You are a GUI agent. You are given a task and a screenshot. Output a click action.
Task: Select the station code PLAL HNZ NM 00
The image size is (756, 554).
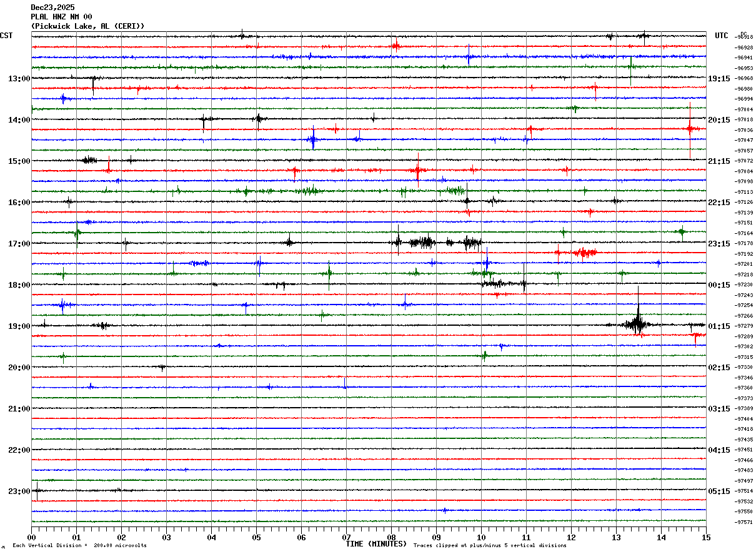tap(61, 16)
